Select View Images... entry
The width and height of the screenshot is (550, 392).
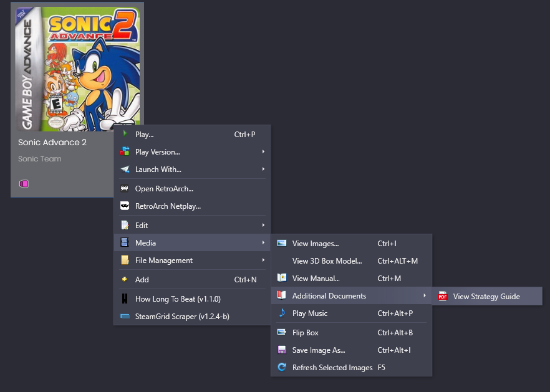click(x=352, y=243)
